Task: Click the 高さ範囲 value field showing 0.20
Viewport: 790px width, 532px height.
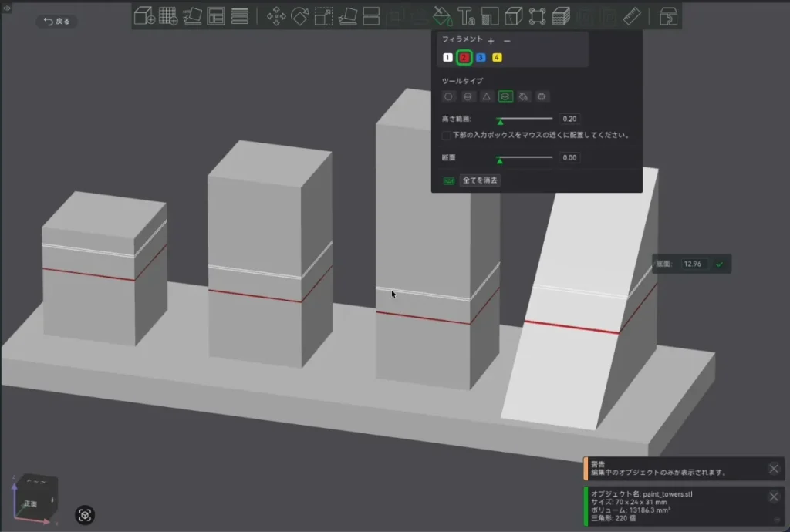Action: [569, 119]
